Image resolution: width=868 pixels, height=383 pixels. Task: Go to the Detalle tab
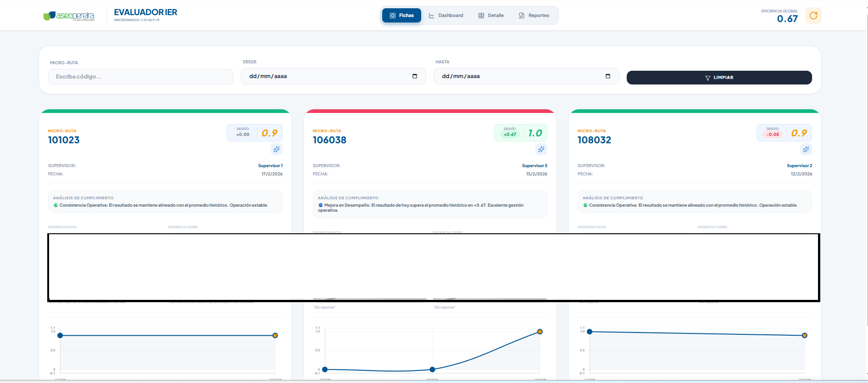click(x=491, y=16)
